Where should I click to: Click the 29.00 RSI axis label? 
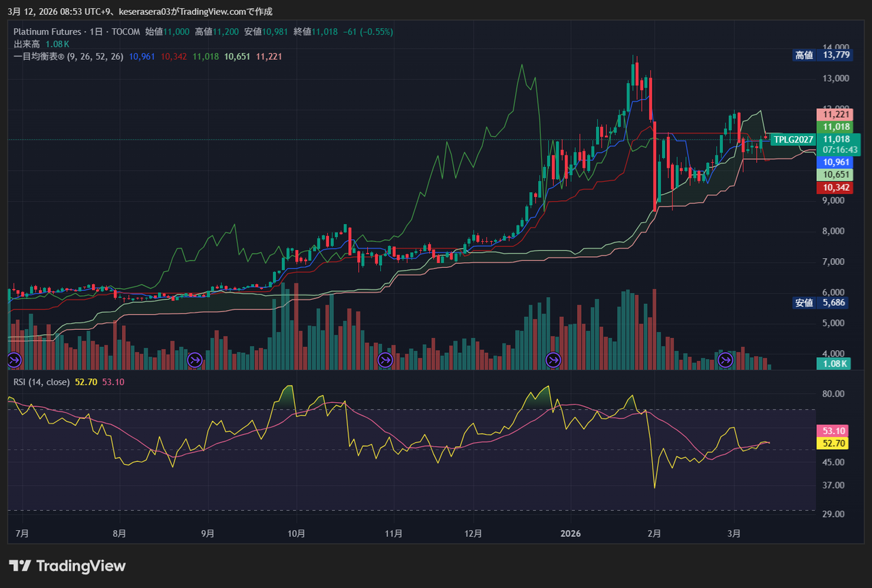[834, 514]
